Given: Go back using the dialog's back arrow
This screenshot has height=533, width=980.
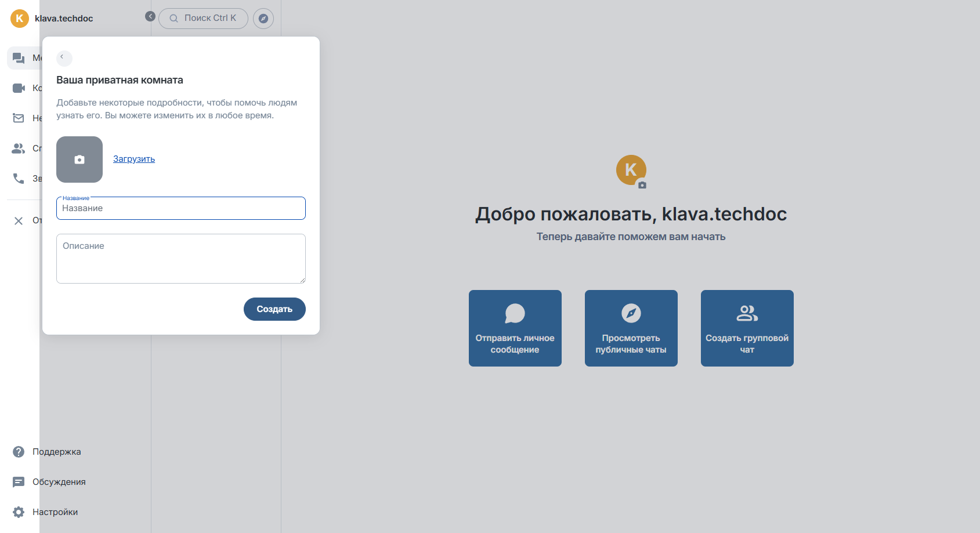Looking at the screenshot, I should click(x=64, y=58).
